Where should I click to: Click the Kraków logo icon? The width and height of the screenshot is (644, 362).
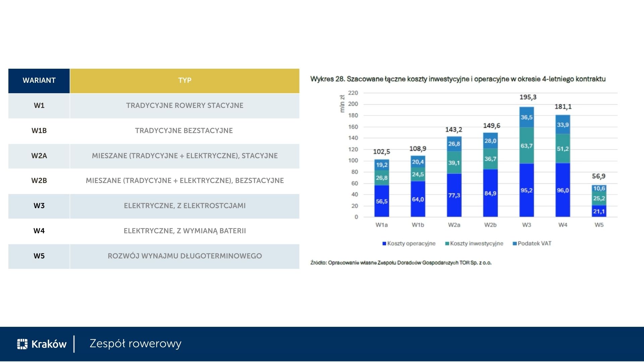pyautogui.click(x=22, y=344)
